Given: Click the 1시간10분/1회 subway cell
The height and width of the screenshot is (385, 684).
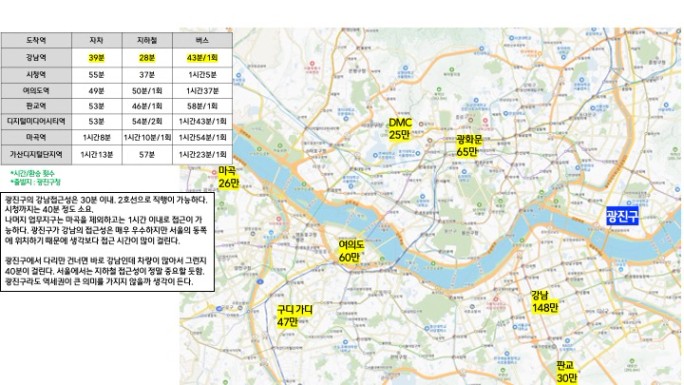Looking at the screenshot, I should click(147, 137).
